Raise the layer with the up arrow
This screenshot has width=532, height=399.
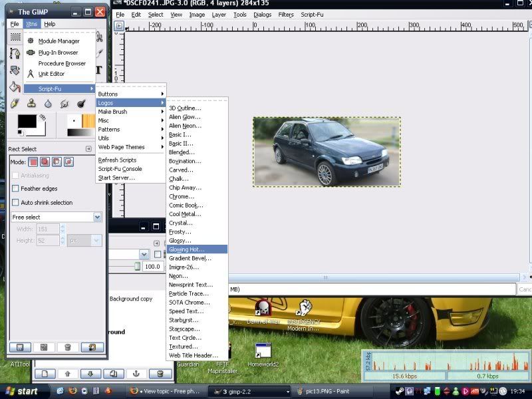[x=68, y=374]
